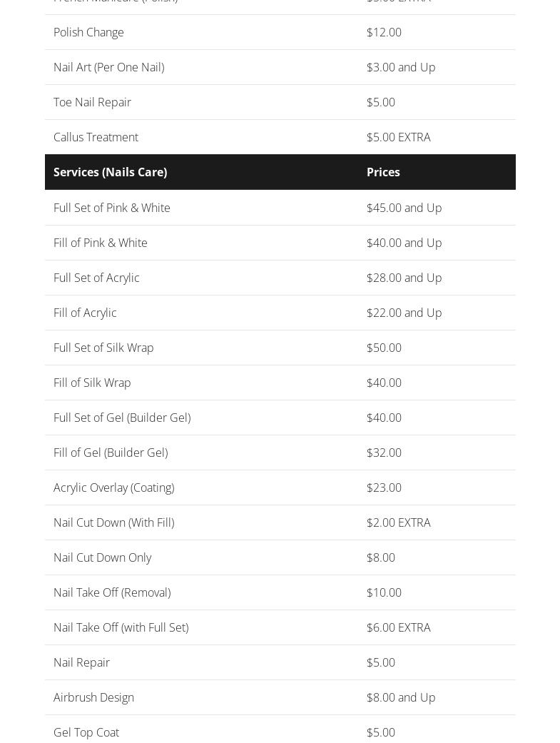This screenshot has height=743, width=560.
Task: Click the $22.00 and Up price
Action: [x=404, y=313]
